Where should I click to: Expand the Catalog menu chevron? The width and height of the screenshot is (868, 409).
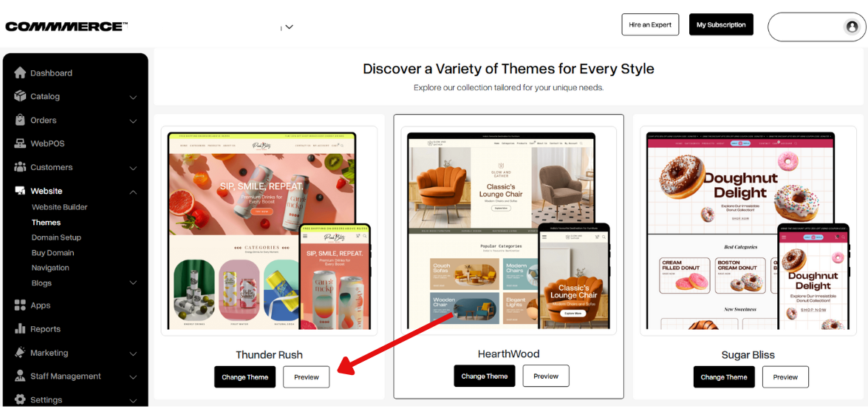[133, 97]
